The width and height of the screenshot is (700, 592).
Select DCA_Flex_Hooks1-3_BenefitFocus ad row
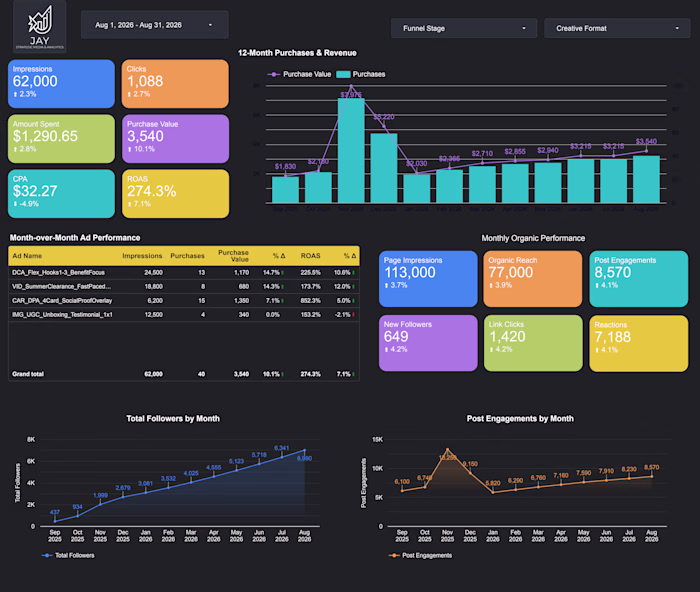(x=183, y=272)
